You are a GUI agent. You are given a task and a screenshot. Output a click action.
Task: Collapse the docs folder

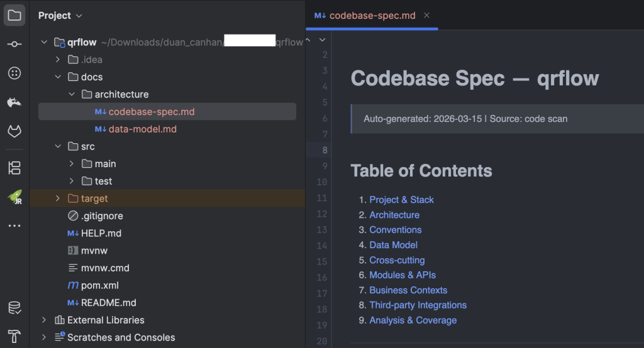tap(58, 77)
